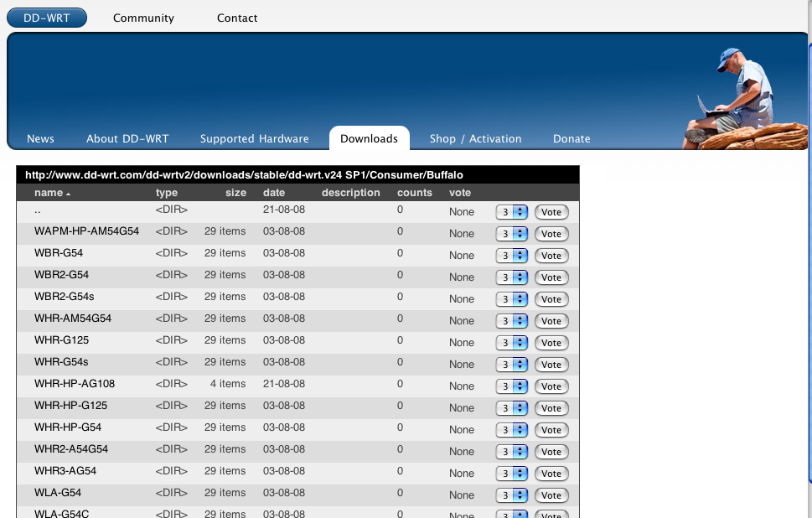Open the WAPM-HP-AM54G54 folder

pos(86,231)
